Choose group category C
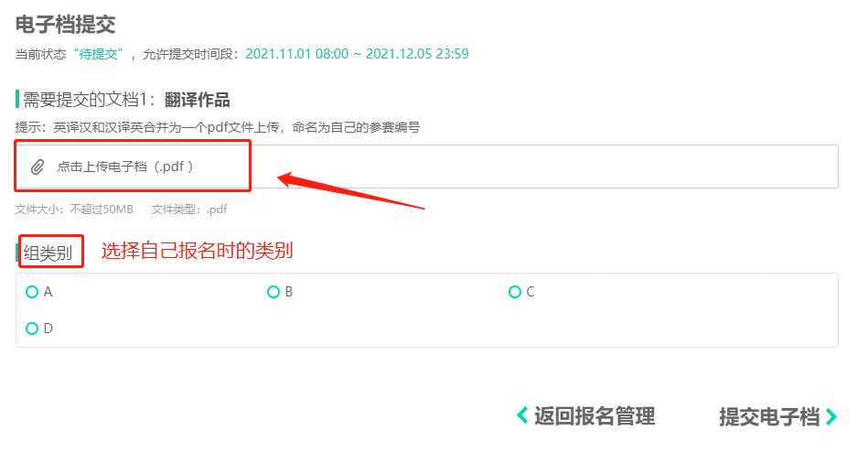Image resolution: width=868 pixels, height=452 pixels. [x=515, y=292]
